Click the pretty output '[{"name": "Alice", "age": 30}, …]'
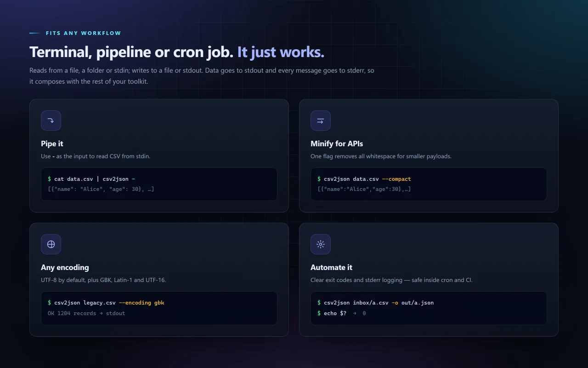Screen dimensions: 588x368 [x=101, y=189]
